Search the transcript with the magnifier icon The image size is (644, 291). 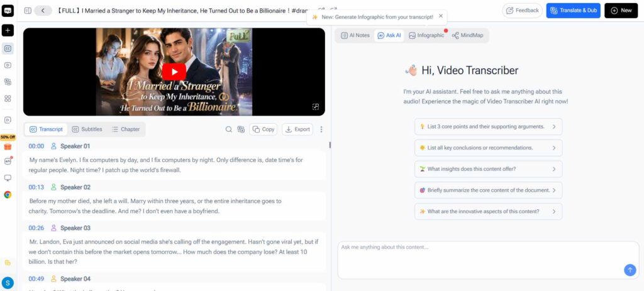[229, 129]
